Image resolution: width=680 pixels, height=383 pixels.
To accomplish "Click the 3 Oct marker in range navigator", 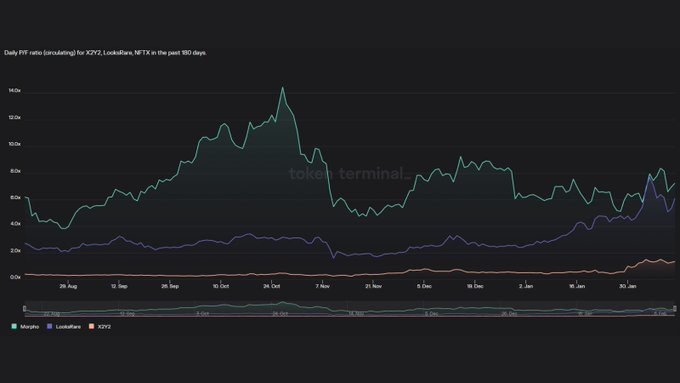I will coord(203,313).
